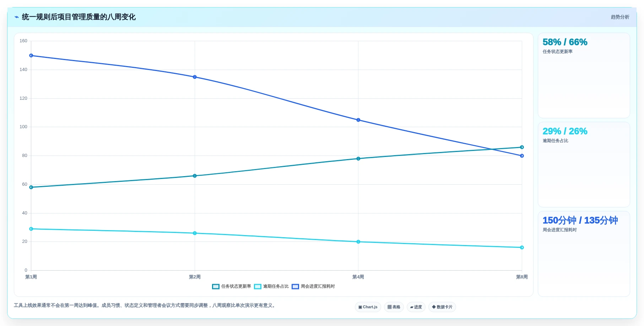The height and width of the screenshot is (326, 644).
Task: Click the 第2周 point at 135 on the blue line
Action: click(x=195, y=77)
